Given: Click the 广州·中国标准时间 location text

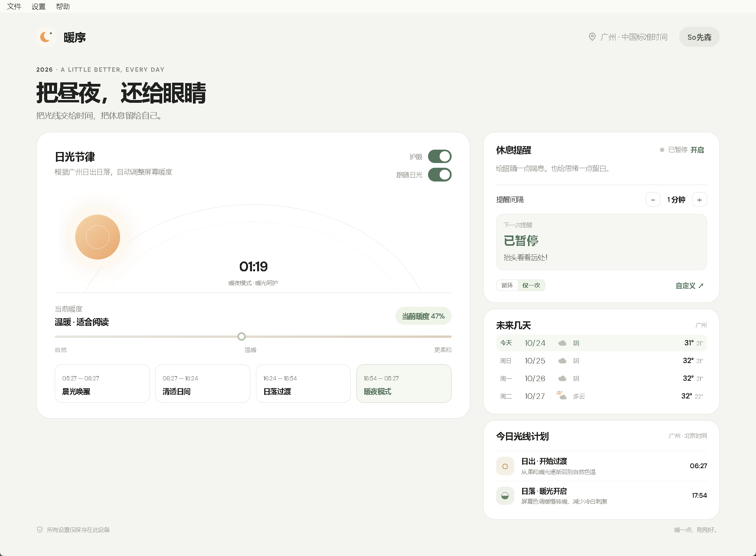Looking at the screenshot, I should click(x=634, y=37).
